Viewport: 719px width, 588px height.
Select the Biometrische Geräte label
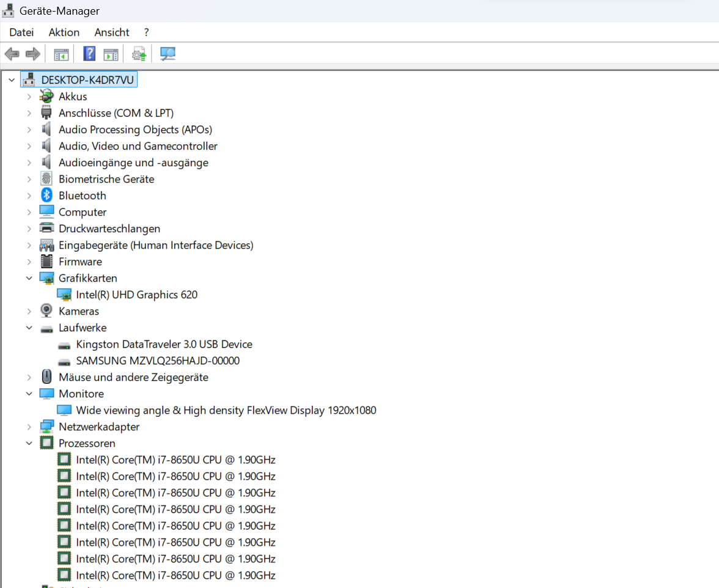(x=106, y=178)
